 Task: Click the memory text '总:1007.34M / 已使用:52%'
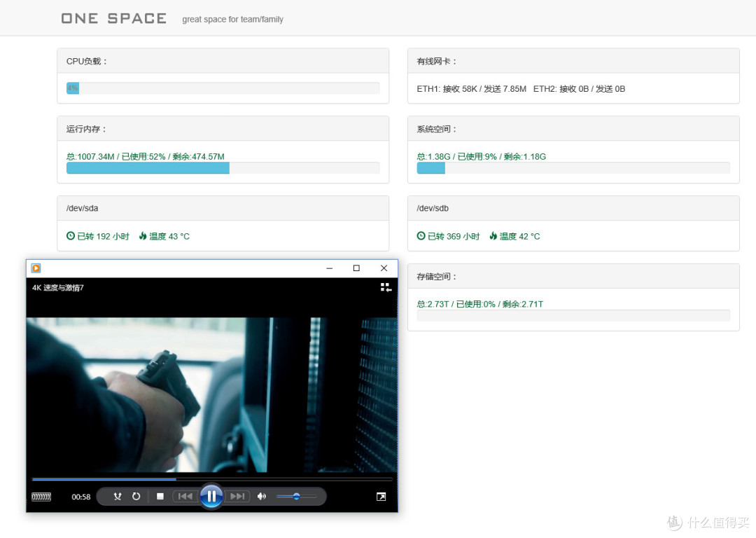pos(115,156)
